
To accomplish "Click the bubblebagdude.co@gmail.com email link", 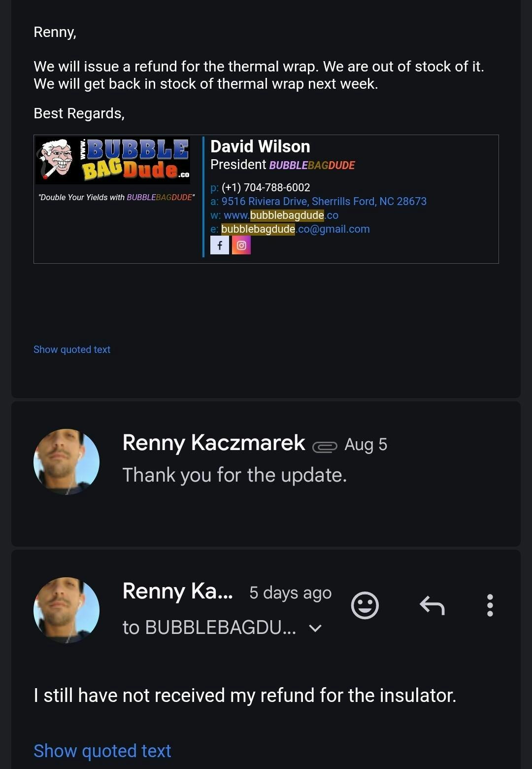I will click(x=295, y=229).
